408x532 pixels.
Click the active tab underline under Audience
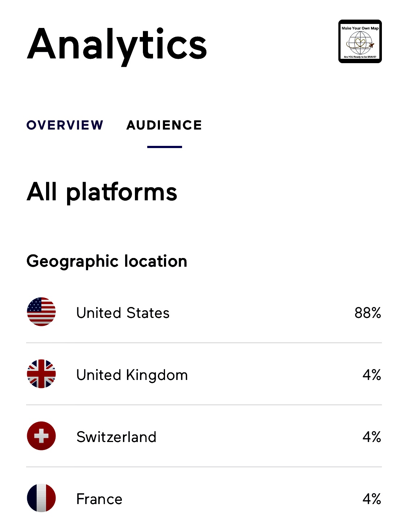click(164, 147)
